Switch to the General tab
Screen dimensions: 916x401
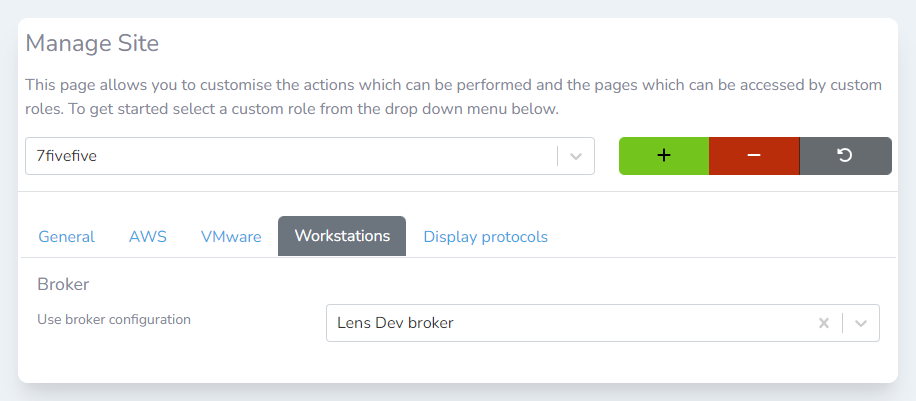(66, 237)
